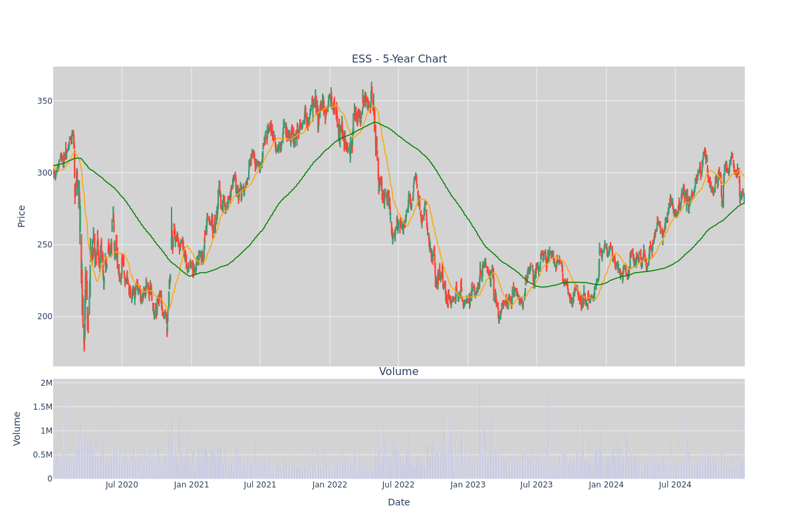Click the 'Volume' subplot title

click(x=399, y=372)
